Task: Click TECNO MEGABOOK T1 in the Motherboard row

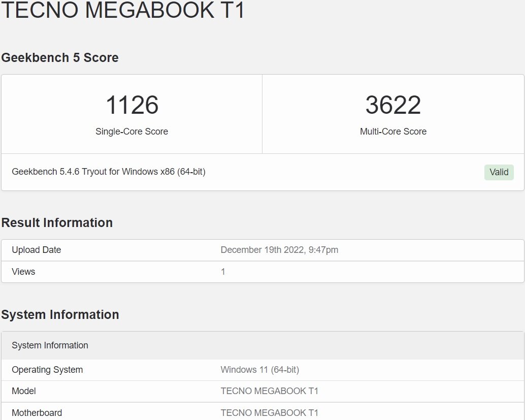Action: pyautogui.click(x=269, y=412)
